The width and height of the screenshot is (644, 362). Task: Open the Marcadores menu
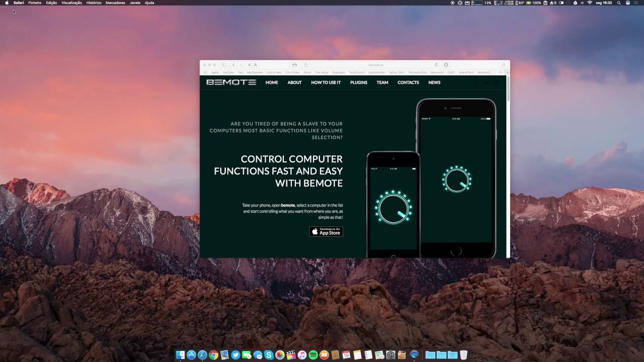point(115,3)
